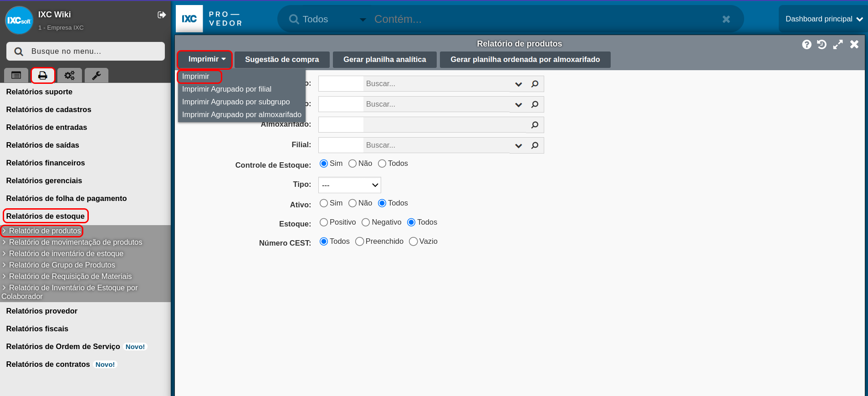Select Sim for Controle de Estoque
868x396 pixels.
pos(324,164)
